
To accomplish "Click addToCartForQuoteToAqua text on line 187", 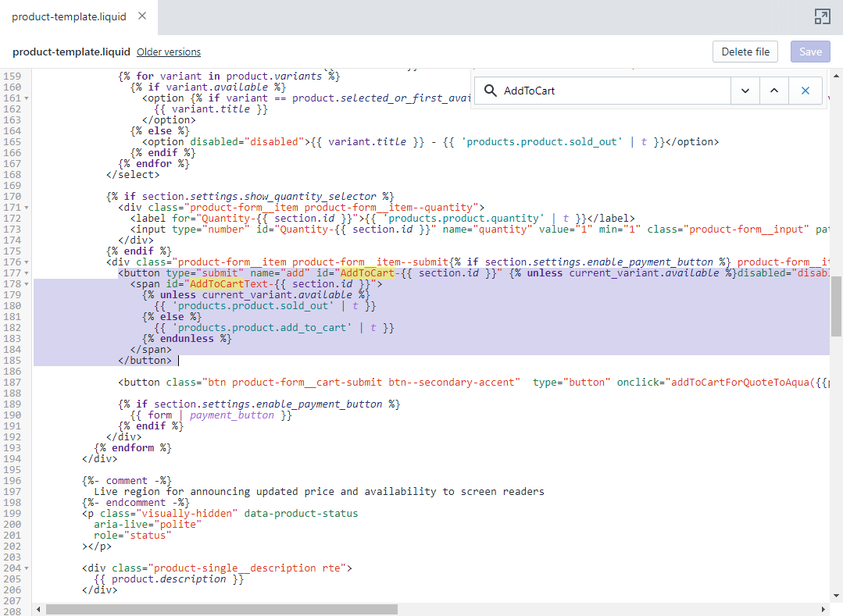I will click(x=741, y=383).
